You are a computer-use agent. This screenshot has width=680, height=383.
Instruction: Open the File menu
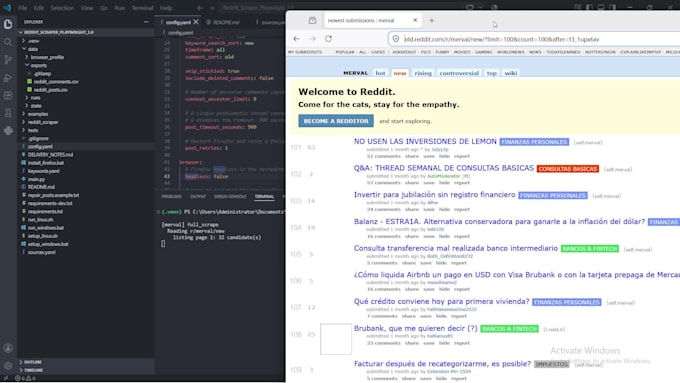coord(23,8)
